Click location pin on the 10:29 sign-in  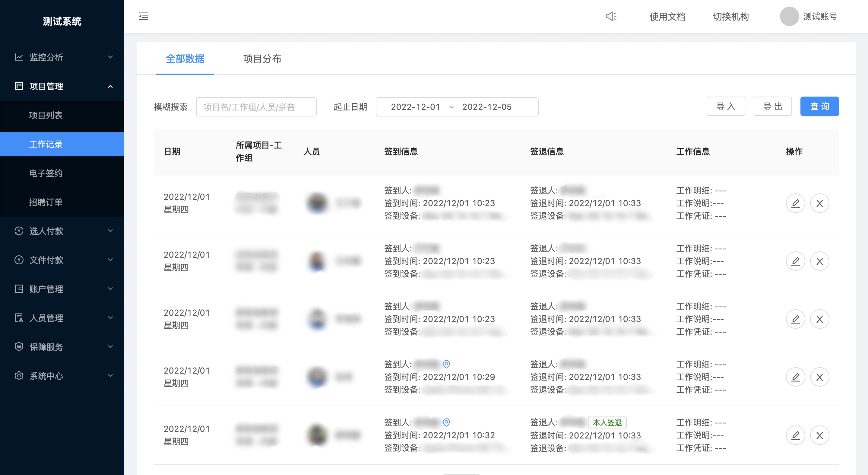pos(446,364)
